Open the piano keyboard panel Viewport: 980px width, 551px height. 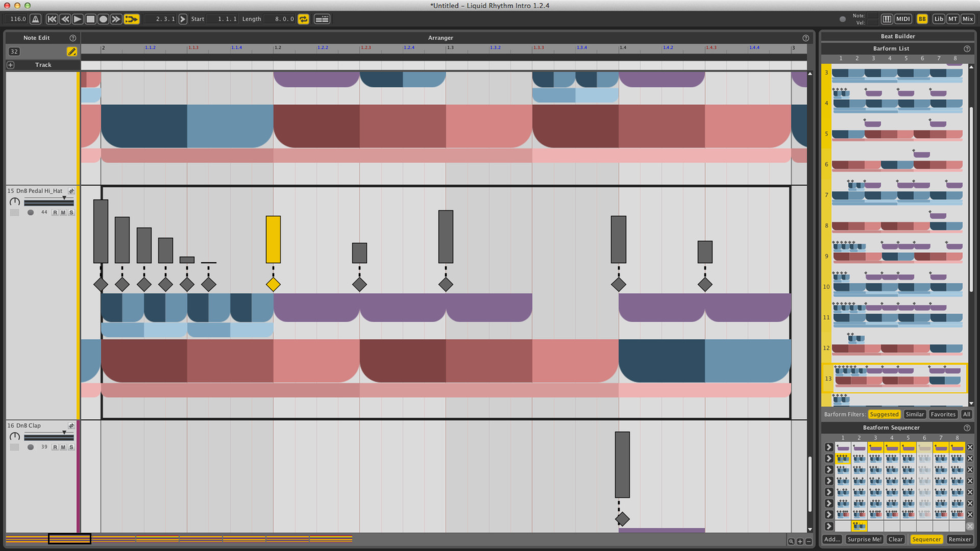pos(887,18)
